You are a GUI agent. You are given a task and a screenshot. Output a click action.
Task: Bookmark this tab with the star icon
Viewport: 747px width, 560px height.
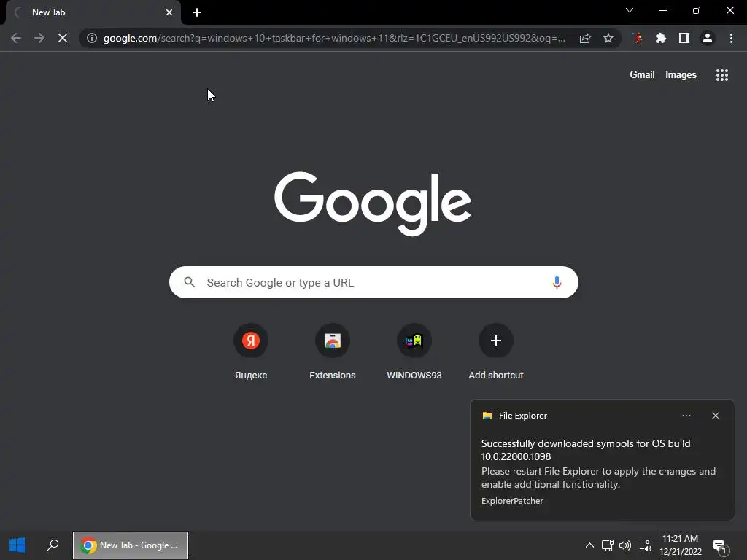[608, 38]
